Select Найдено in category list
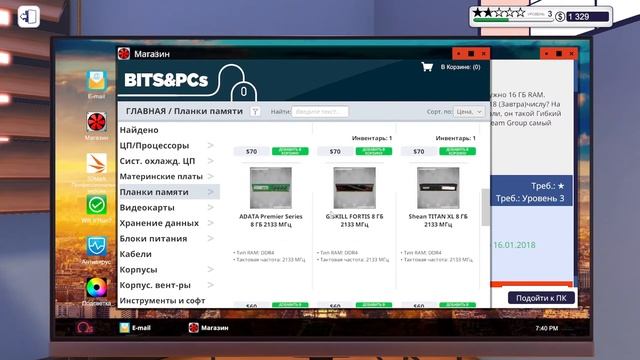Viewport: 640px width, 360px height. point(139,130)
